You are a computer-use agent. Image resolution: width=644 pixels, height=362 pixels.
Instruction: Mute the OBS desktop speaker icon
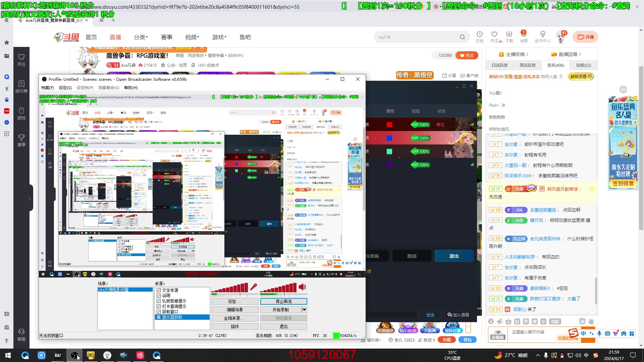tap(302, 287)
